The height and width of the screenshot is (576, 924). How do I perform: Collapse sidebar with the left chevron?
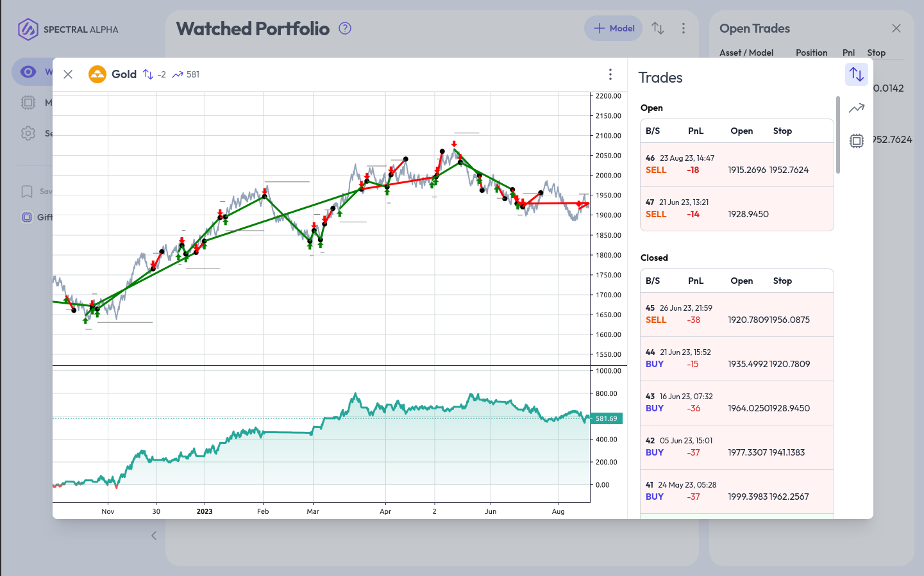pos(154,536)
